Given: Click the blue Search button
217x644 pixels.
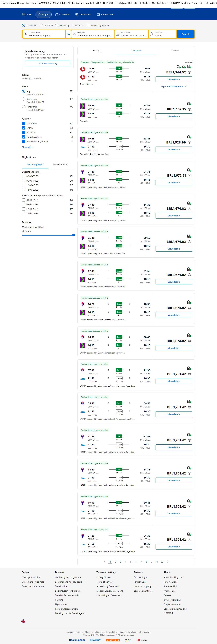Looking at the screenshot, I should 185,34.
